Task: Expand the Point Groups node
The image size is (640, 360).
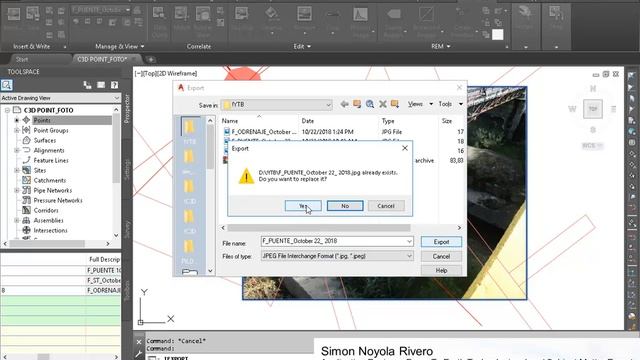Action: click(17, 130)
